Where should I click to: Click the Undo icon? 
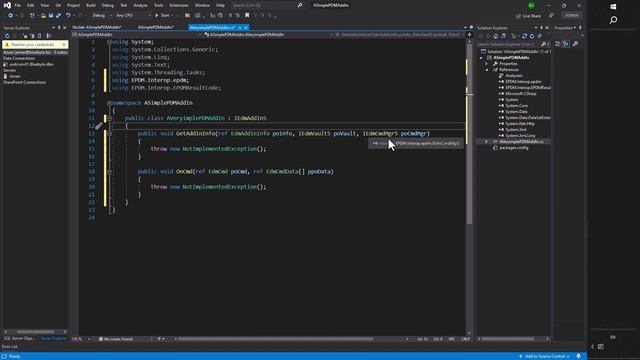pyautogui.click(x=68, y=16)
